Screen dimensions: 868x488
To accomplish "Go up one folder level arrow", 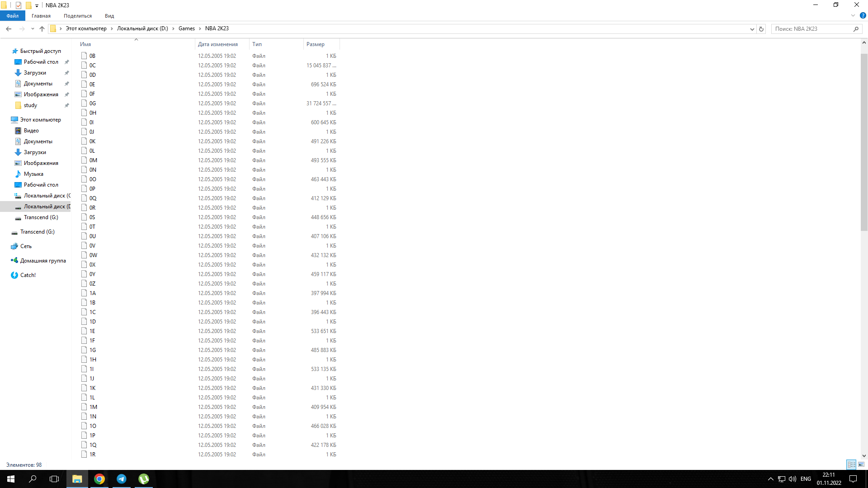I will [x=42, y=29].
